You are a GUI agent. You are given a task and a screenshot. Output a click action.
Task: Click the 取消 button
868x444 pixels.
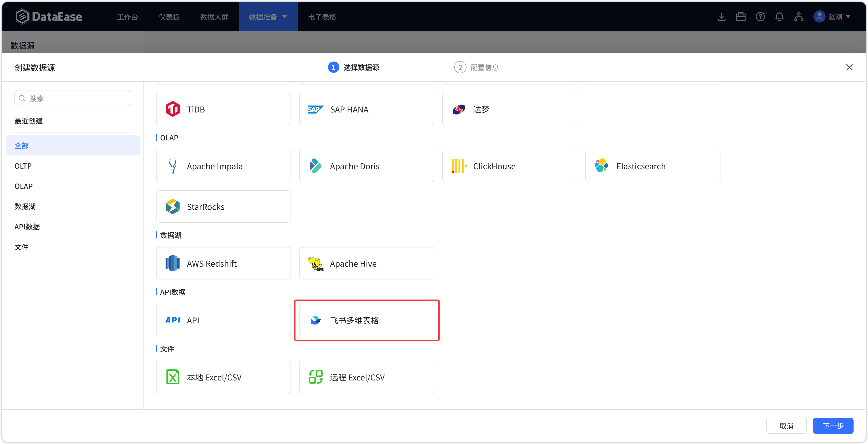[786, 426]
